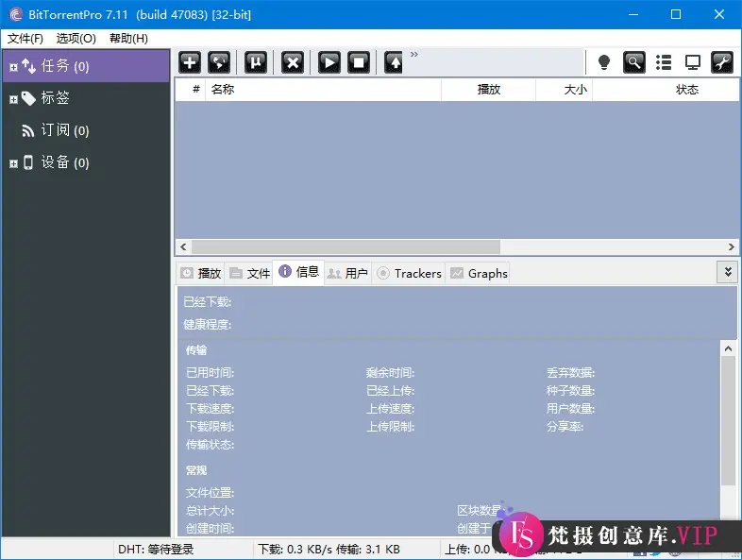Image resolution: width=742 pixels, height=560 pixels.
Task: Click the detail pane scrollbar up arrow
Action: pyautogui.click(x=728, y=348)
